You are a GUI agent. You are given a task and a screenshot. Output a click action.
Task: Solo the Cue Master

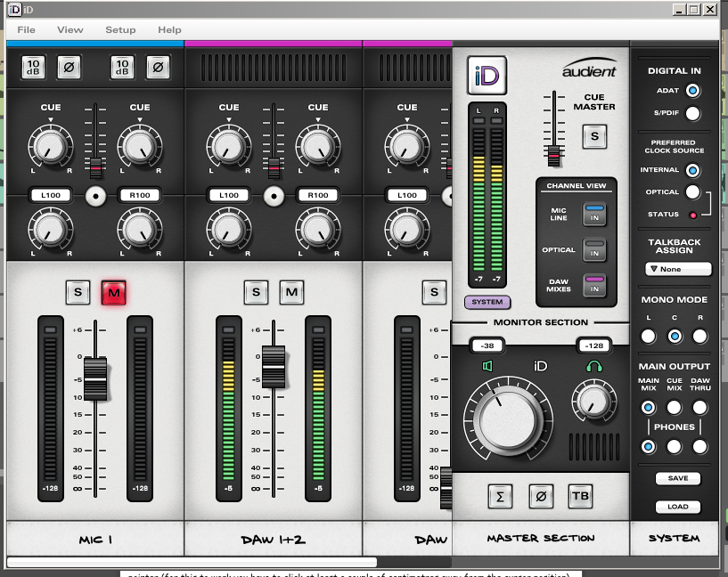point(594,136)
